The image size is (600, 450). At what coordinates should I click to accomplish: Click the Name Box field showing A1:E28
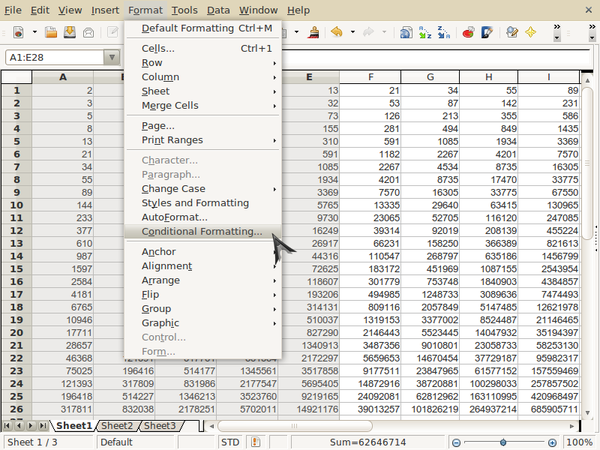[x=55, y=57]
